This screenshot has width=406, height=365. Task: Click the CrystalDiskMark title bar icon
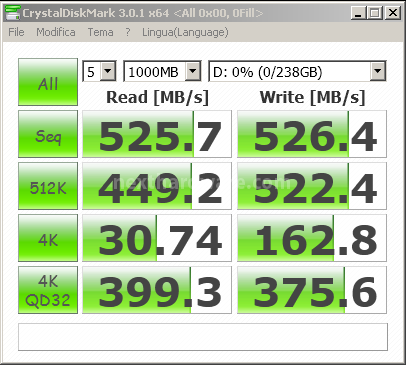[13, 13]
